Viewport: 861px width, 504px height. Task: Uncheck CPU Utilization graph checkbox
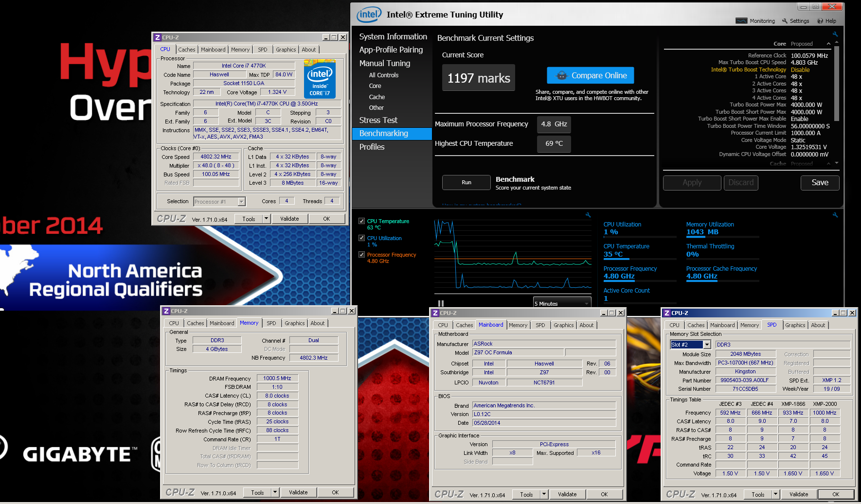tap(361, 238)
